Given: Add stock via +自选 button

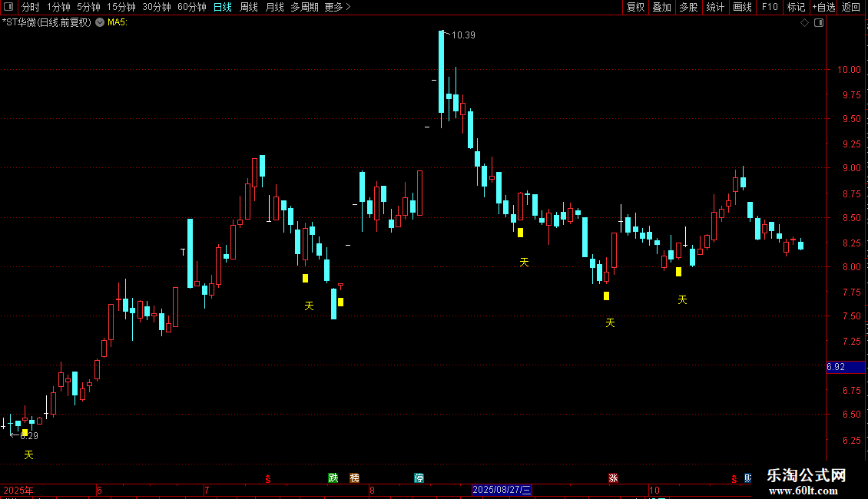Looking at the screenshot, I should click(823, 7).
